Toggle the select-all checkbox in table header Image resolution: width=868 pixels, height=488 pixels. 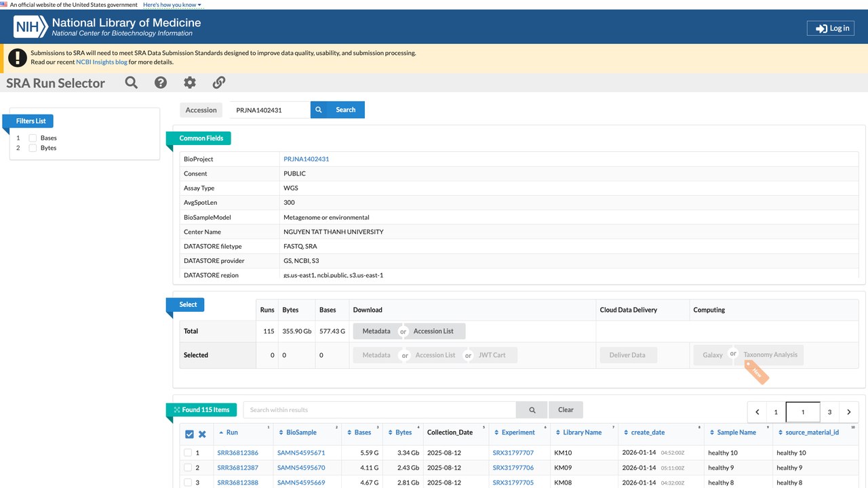click(189, 434)
